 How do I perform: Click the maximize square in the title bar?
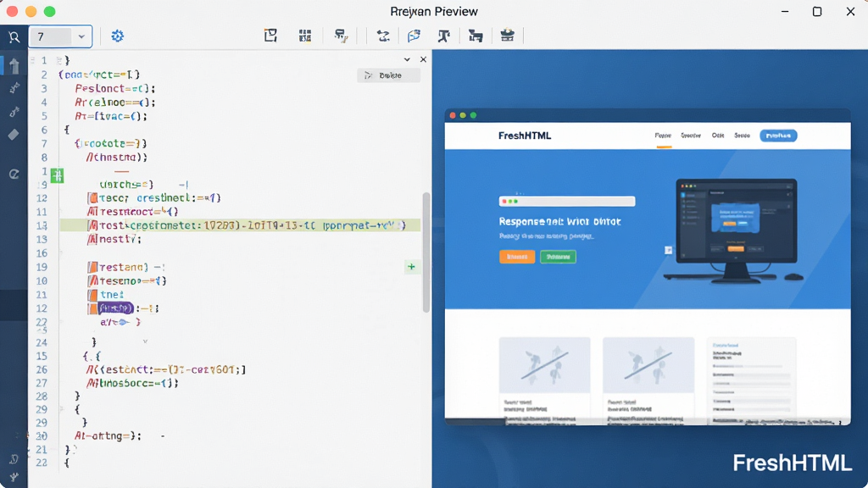click(817, 12)
